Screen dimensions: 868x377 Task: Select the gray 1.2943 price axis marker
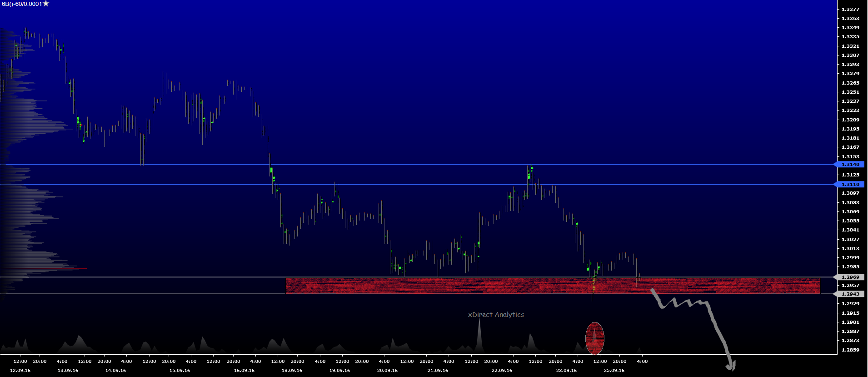pos(850,294)
